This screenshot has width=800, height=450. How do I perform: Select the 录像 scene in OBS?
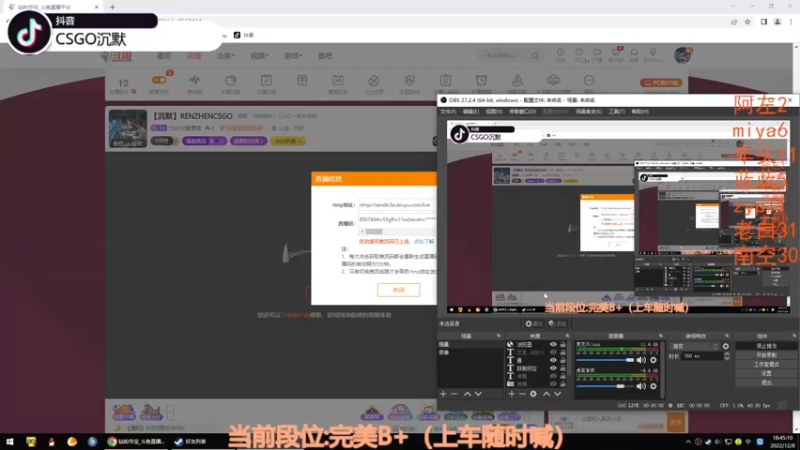click(444, 352)
